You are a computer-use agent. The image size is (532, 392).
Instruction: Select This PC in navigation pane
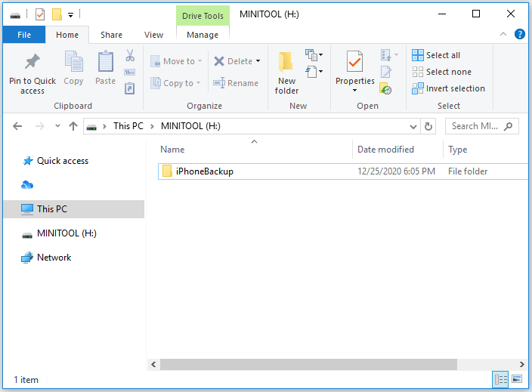(73, 209)
